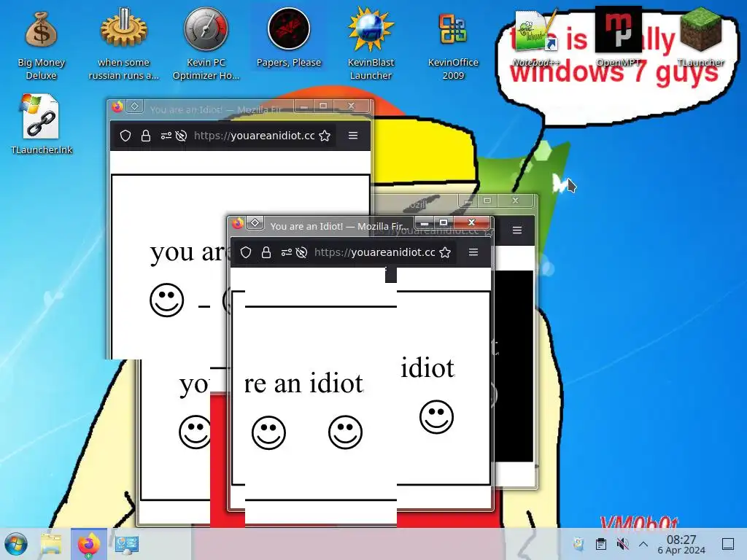The image size is (747, 560).
Task: Open hamburger menu in front Firefox window
Action: [x=473, y=252]
